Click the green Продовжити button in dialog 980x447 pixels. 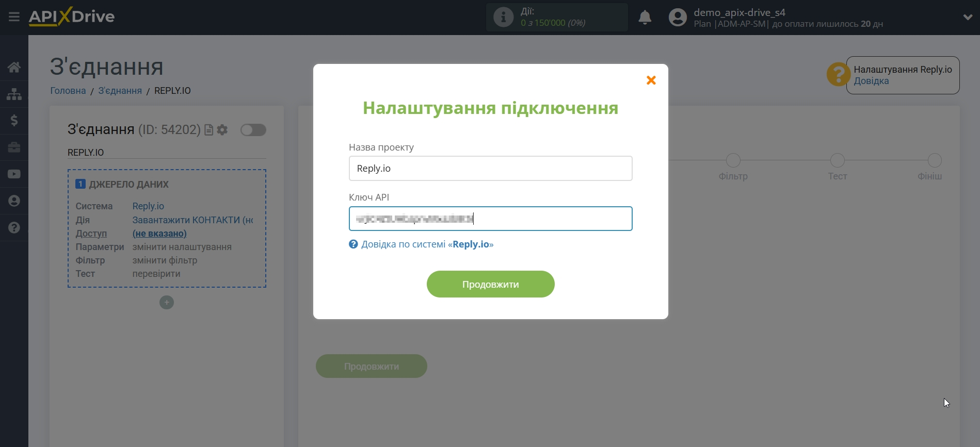490,284
